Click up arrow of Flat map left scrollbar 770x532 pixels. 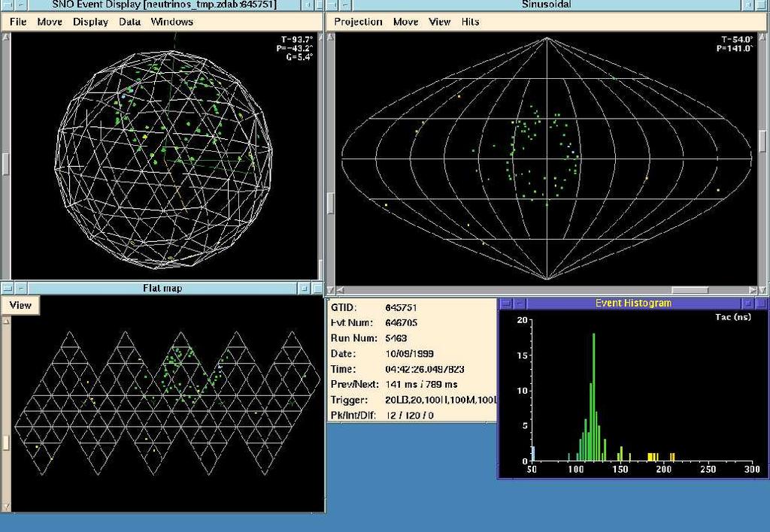6,321
